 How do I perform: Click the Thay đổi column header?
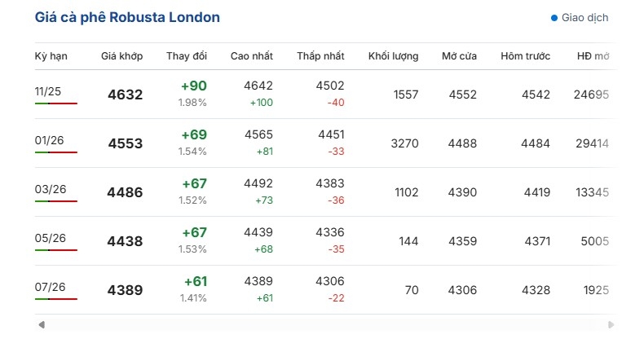[187, 56]
